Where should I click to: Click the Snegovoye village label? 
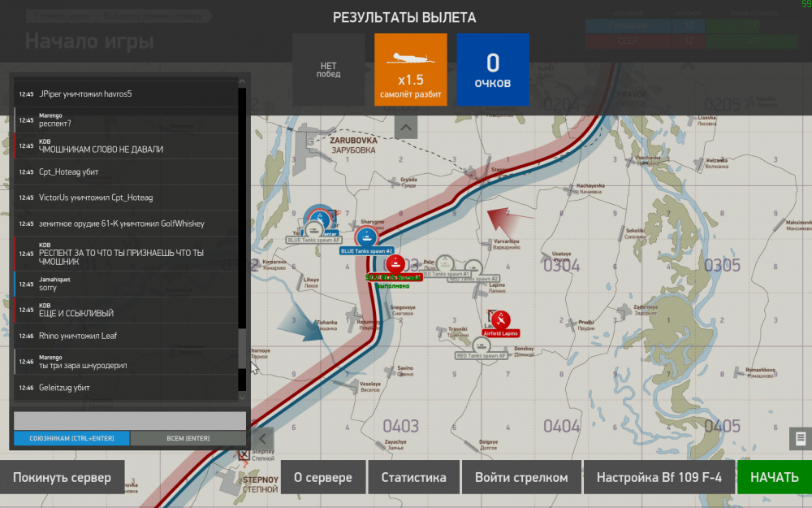point(403,310)
